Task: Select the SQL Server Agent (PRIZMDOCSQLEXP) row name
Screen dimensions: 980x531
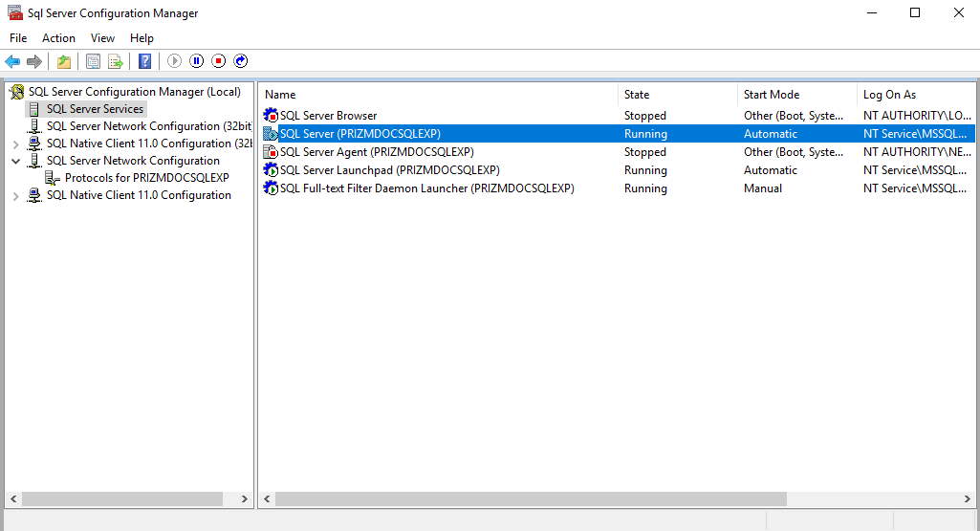Action: 377,152
